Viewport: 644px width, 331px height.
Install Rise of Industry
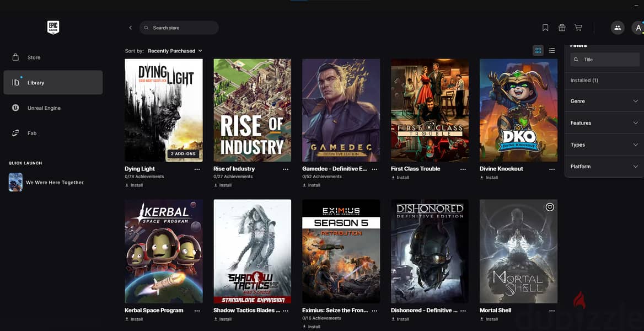(223, 185)
